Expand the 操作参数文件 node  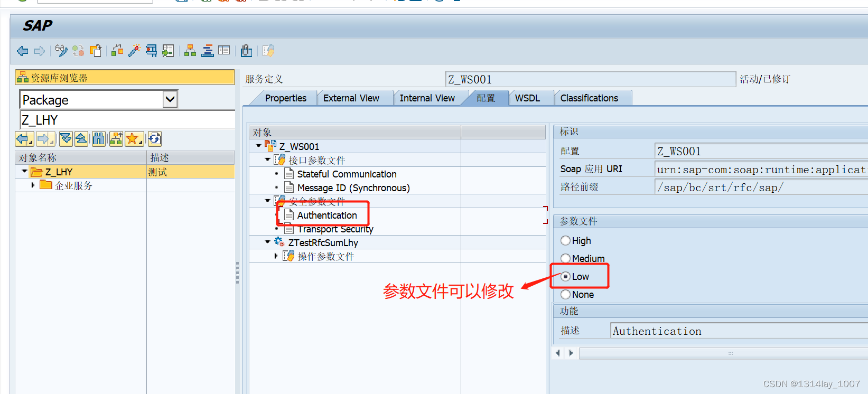(x=276, y=256)
